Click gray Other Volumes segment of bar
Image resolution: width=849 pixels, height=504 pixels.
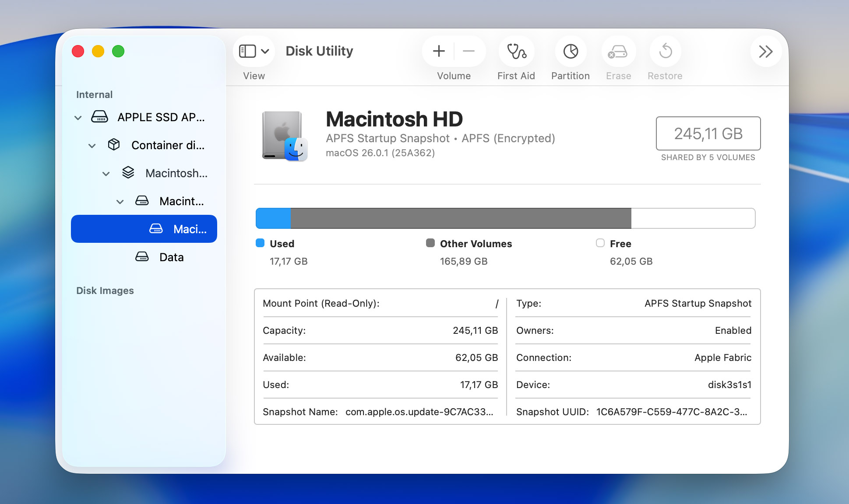pyautogui.click(x=461, y=218)
